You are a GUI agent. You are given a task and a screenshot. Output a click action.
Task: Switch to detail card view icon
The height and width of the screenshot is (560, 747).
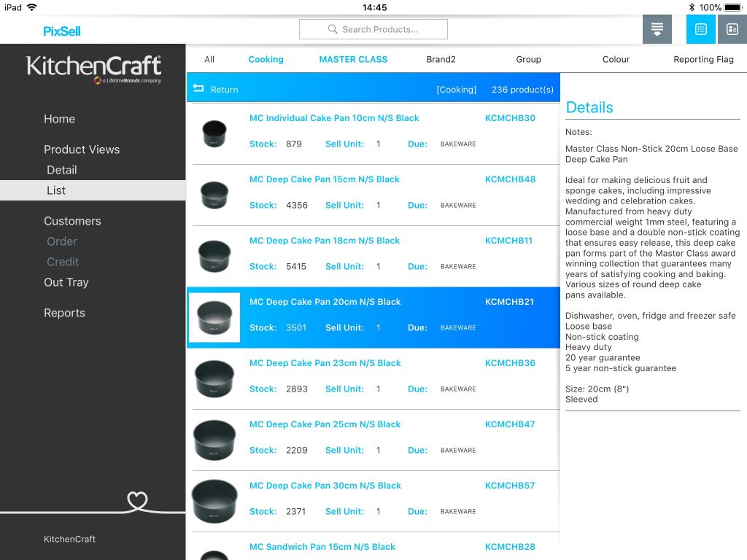(732, 29)
